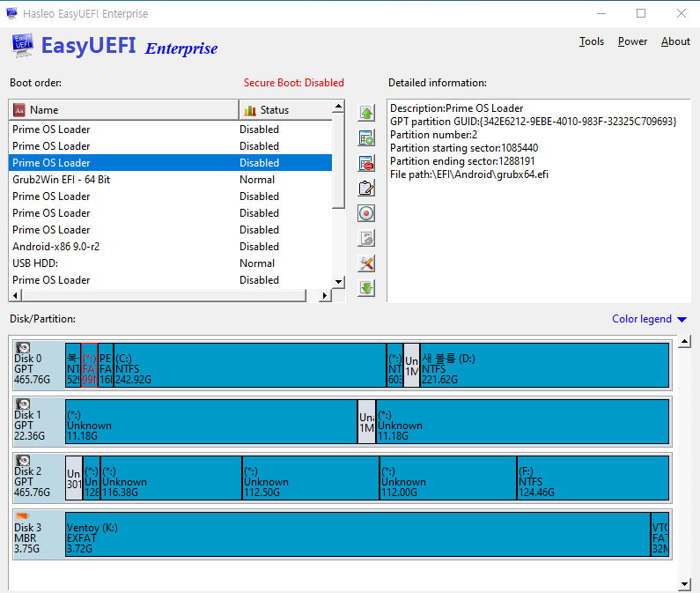Click the orange Disk 3 USB drive icon
The width and height of the screenshot is (700, 593).
tap(22, 516)
